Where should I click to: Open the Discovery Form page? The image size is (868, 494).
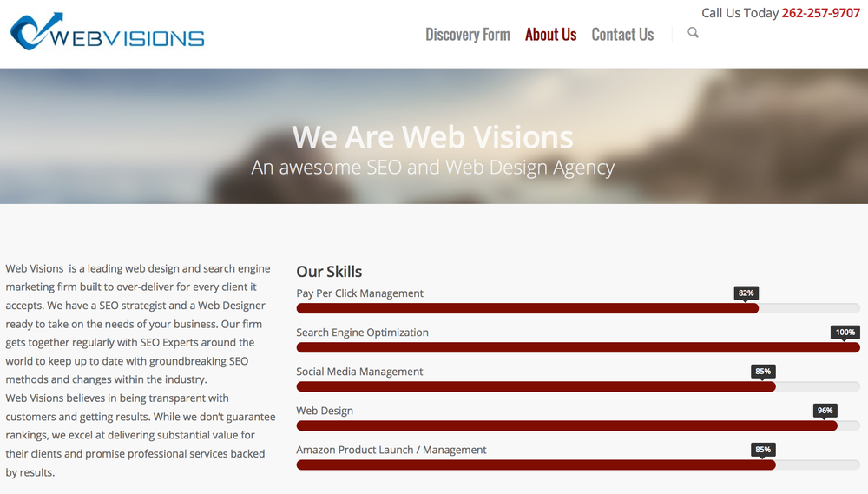[x=467, y=35]
